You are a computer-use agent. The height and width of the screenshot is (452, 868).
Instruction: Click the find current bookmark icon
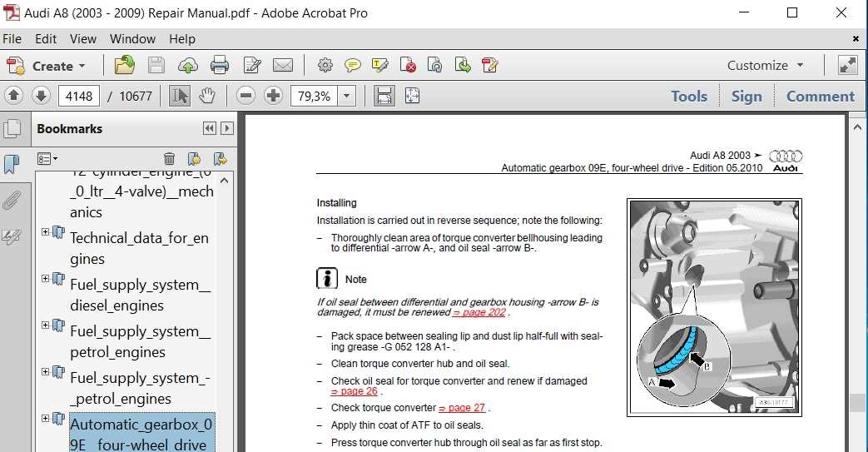(x=221, y=159)
